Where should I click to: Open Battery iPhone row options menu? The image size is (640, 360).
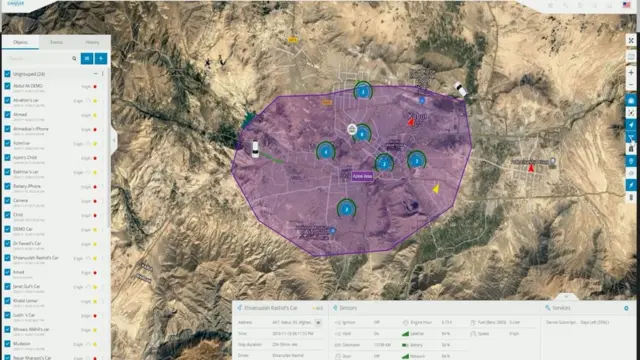pyautogui.click(x=102, y=187)
